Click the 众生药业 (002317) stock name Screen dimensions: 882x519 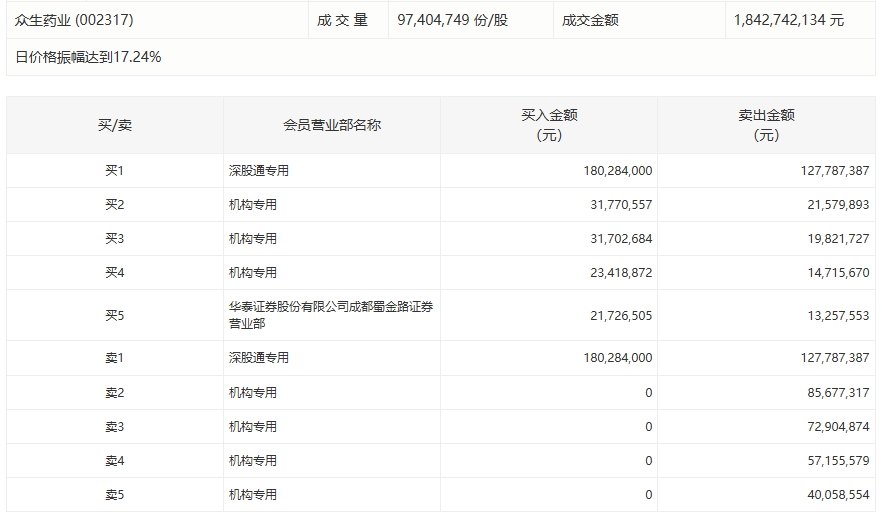click(x=75, y=20)
